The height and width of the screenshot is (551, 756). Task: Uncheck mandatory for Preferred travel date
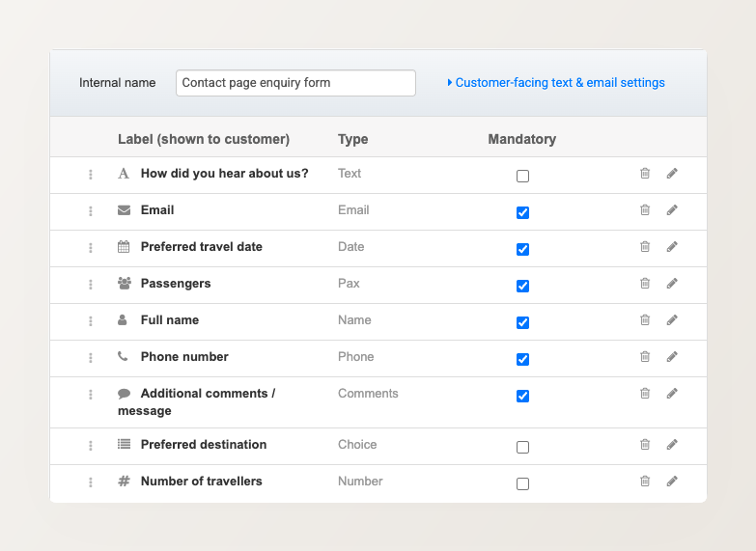(522, 249)
